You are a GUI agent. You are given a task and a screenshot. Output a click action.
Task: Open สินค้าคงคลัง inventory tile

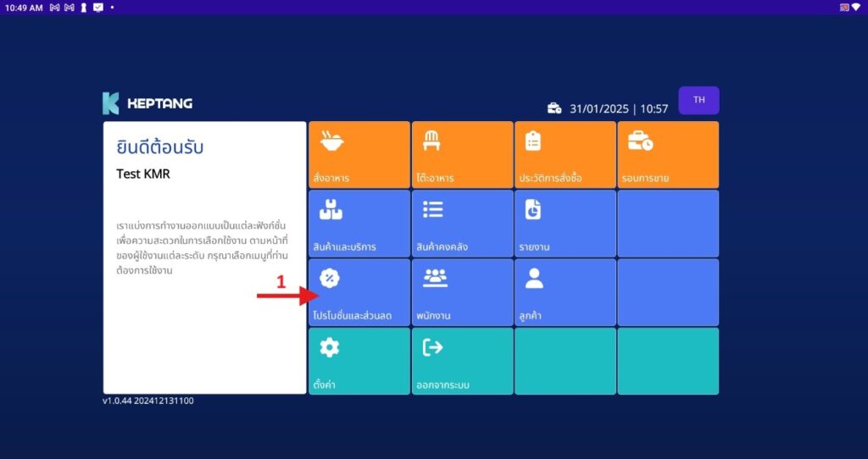[x=462, y=224]
